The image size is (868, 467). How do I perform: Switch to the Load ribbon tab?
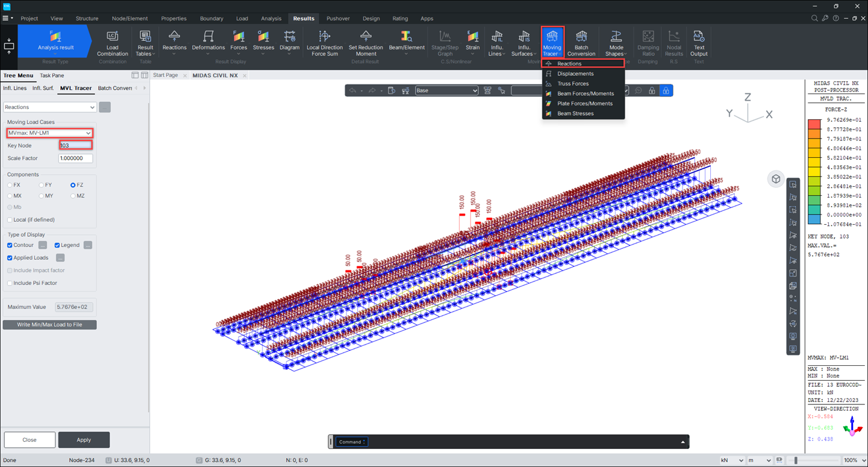pos(242,19)
